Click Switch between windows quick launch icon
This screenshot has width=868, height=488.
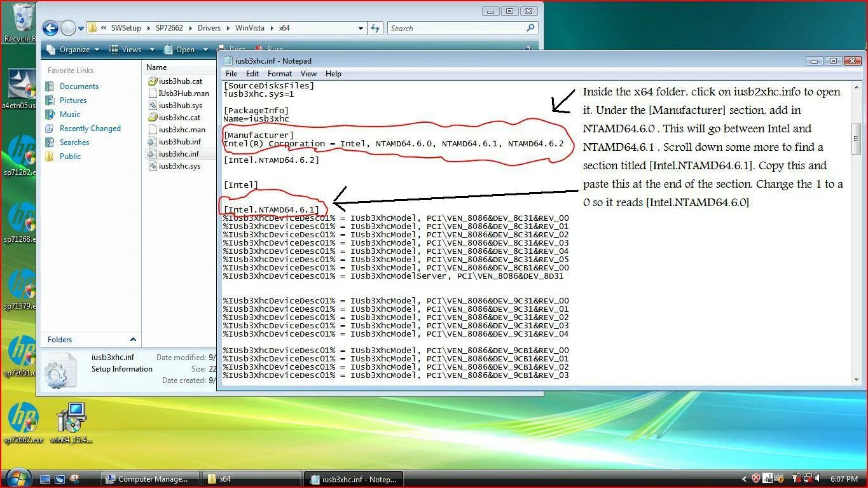tap(60, 479)
